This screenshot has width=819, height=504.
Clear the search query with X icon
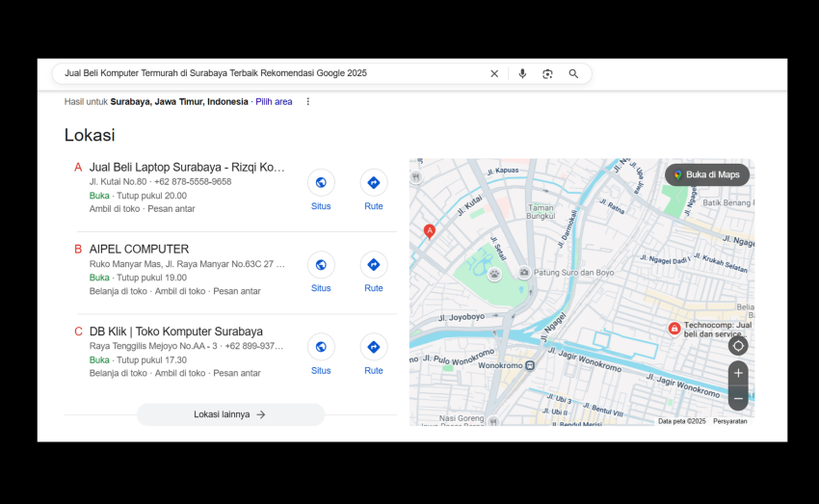click(494, 73)
